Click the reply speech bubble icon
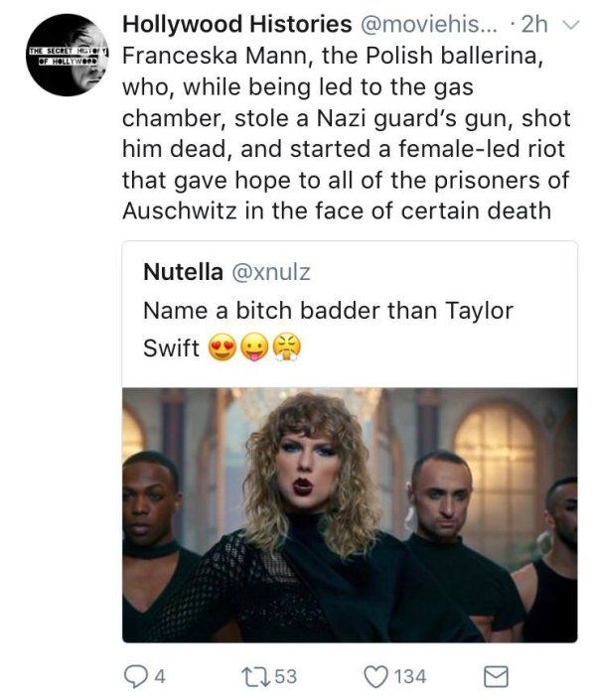The width and height of the screenshot is (596, 700). point(133,676)
